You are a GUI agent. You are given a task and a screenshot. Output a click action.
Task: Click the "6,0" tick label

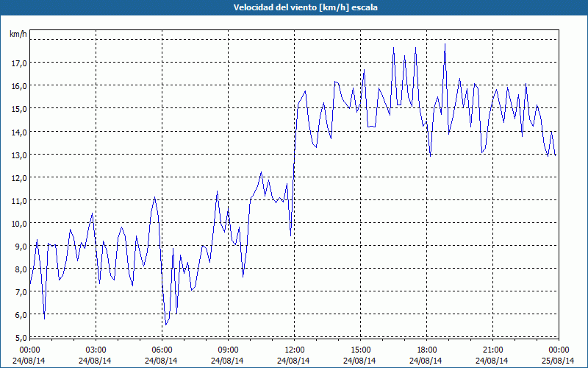[21, 316]
